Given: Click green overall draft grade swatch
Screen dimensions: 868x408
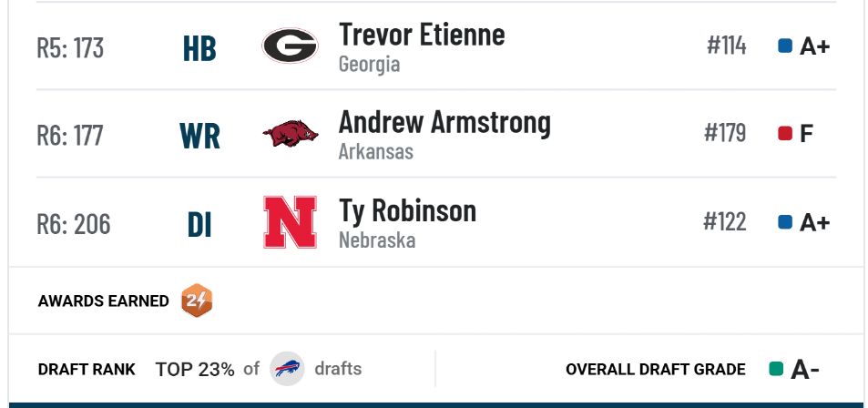Looking at the screenshot, I should 776,369.
